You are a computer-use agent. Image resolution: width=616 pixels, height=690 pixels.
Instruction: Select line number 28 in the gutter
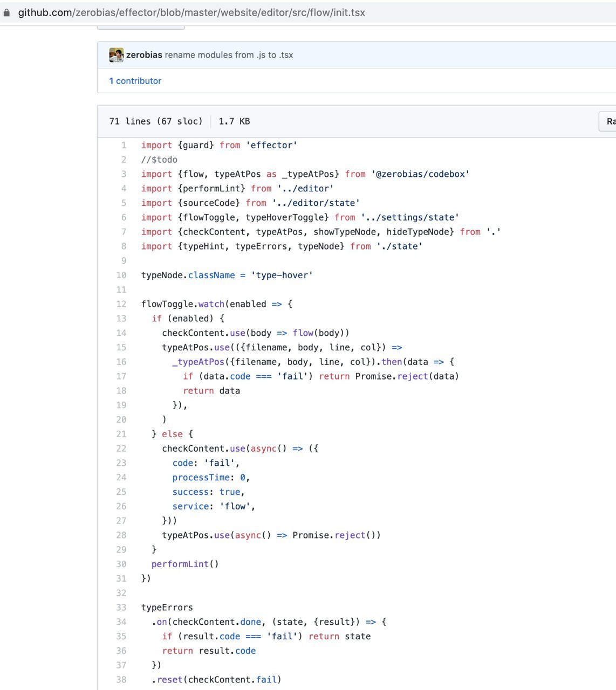tap(121, 535)
